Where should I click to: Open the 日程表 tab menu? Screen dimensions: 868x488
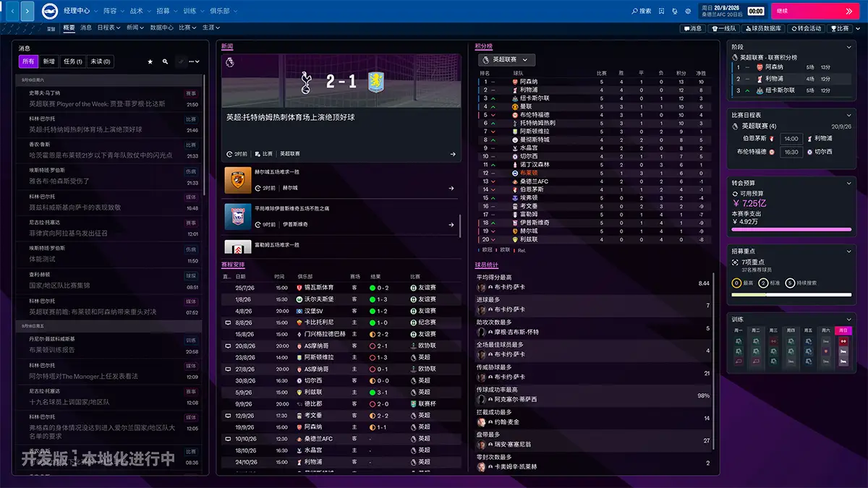point(109,27)
